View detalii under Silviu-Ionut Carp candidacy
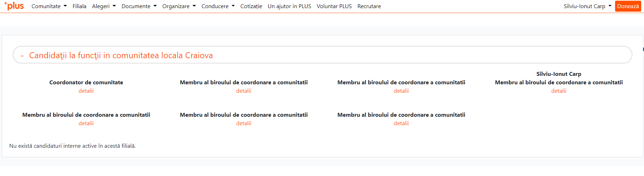644x176 pixels. click(x=559, y=91)
